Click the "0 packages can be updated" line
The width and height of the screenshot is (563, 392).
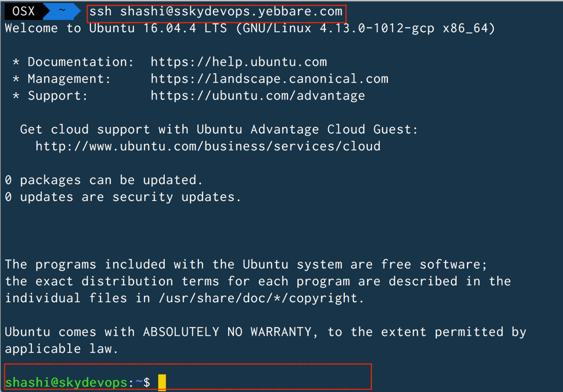pos(103,180)
